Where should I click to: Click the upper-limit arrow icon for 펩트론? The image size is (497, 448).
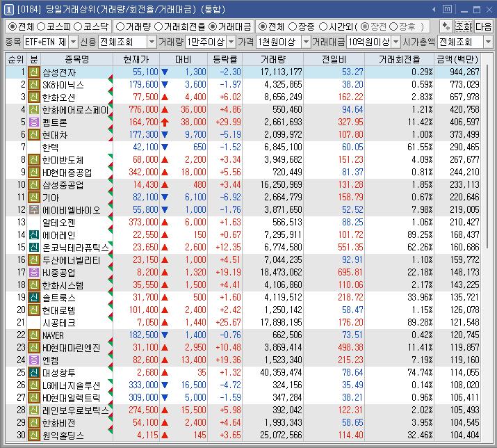(x=165, y=122)
